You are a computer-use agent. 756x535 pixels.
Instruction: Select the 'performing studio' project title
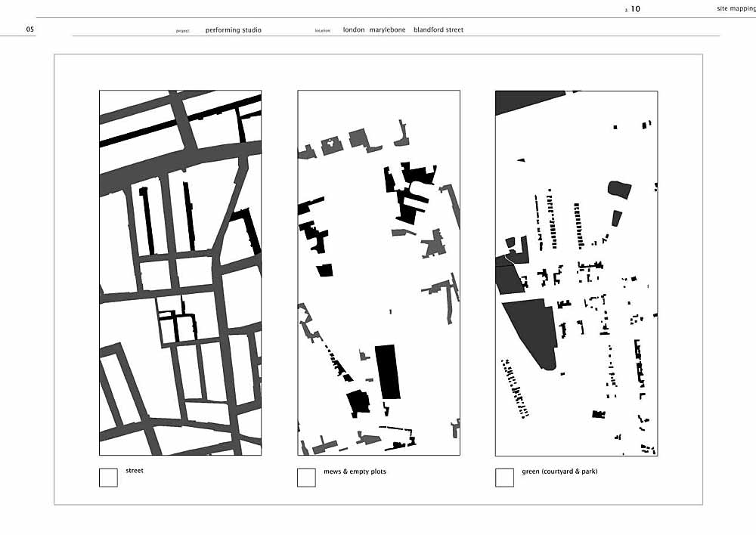233,30
